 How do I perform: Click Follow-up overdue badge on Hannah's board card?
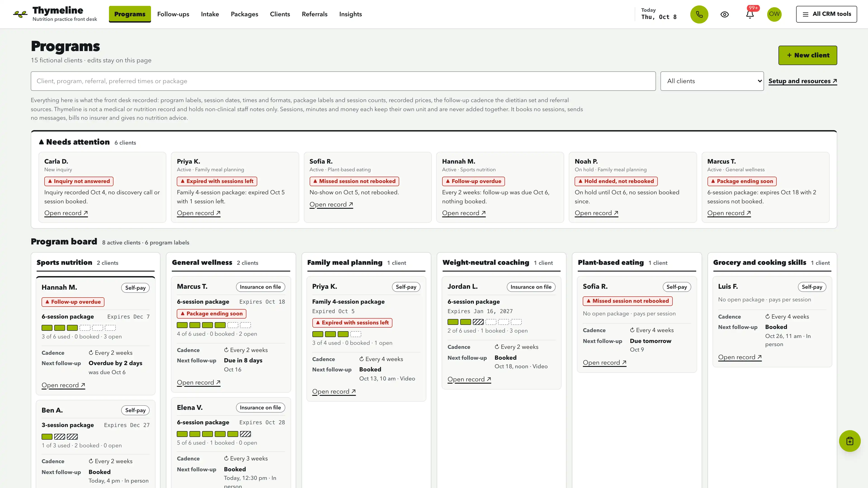coord(73,302)
